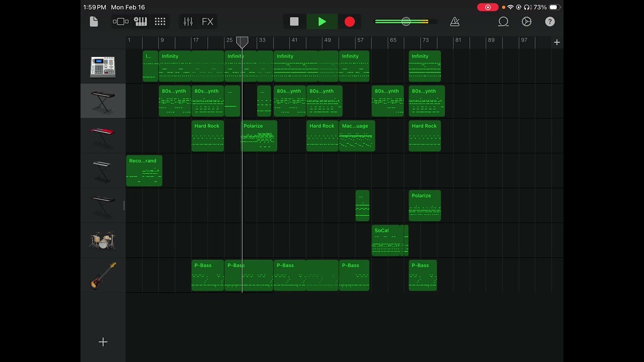644x362 pixels.
Task: Tap bar 89 on the ruler
Action: click(491, 40)
